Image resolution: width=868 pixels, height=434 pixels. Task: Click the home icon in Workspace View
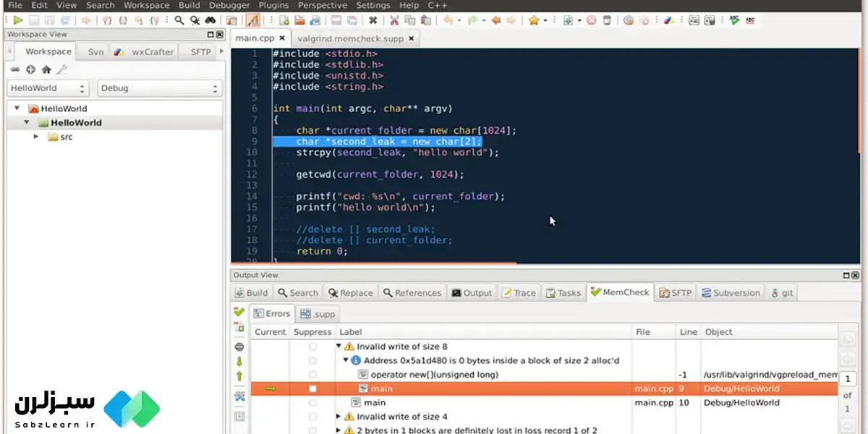click(46, 69)
